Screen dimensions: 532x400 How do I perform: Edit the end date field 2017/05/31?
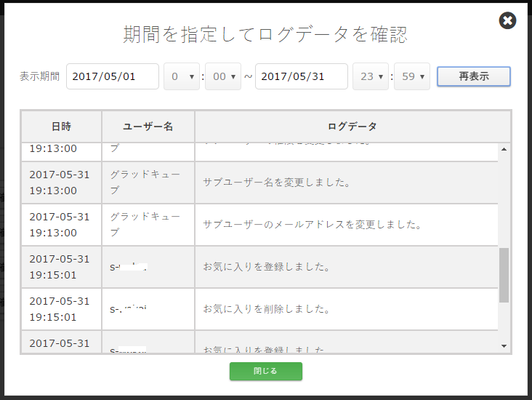coord(302,76)
